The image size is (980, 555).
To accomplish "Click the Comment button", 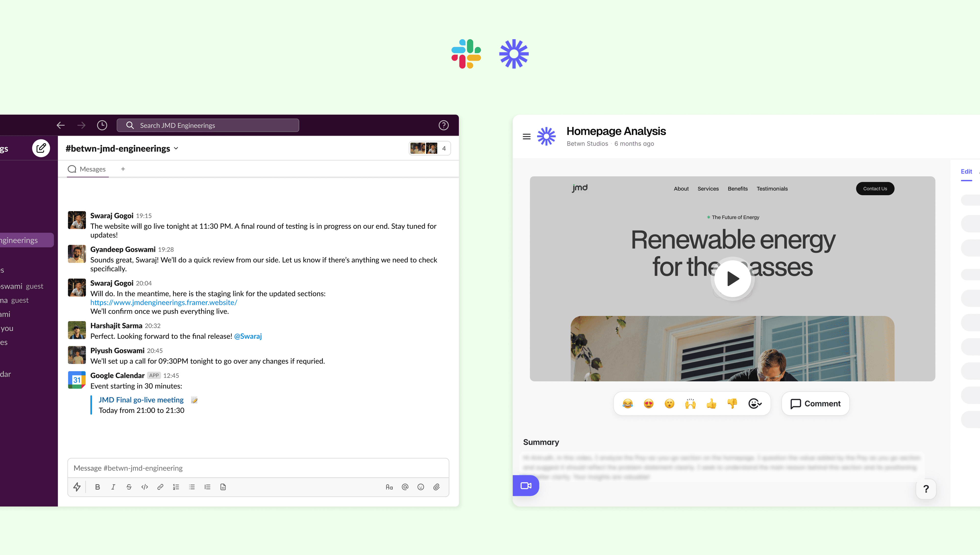I will [x=815, y=403].
